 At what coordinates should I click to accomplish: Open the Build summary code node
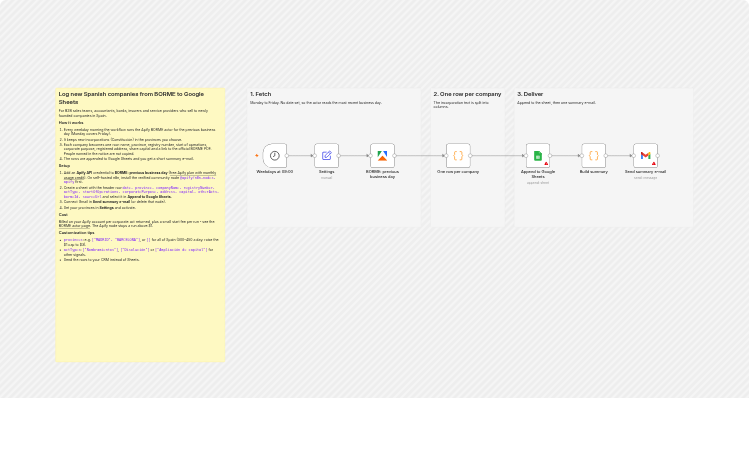594,156
